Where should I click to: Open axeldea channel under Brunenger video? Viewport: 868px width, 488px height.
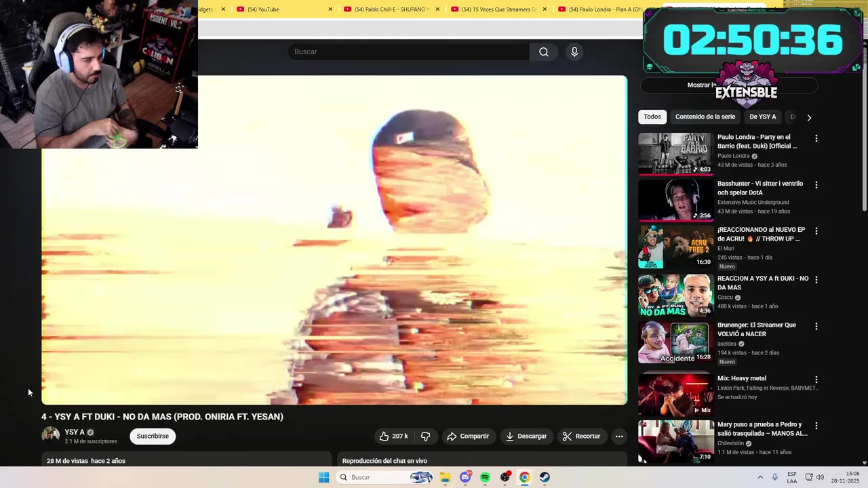point(727,344)
